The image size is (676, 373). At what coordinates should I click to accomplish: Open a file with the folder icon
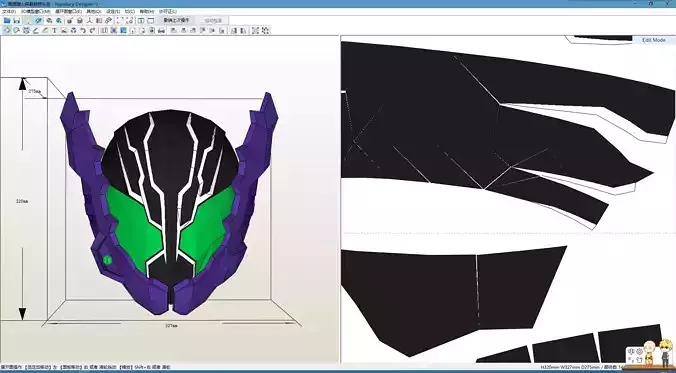[x=7, y=20]
